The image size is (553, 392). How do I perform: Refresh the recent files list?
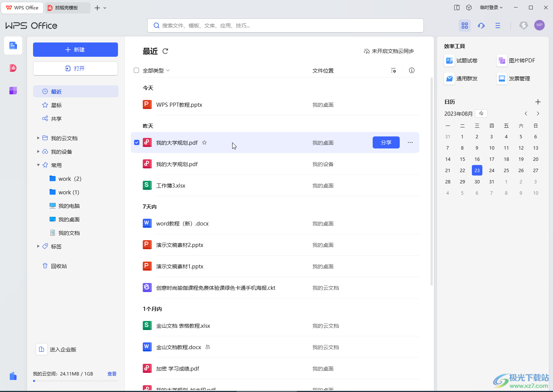pyautogui.click(x=165, y=51)
